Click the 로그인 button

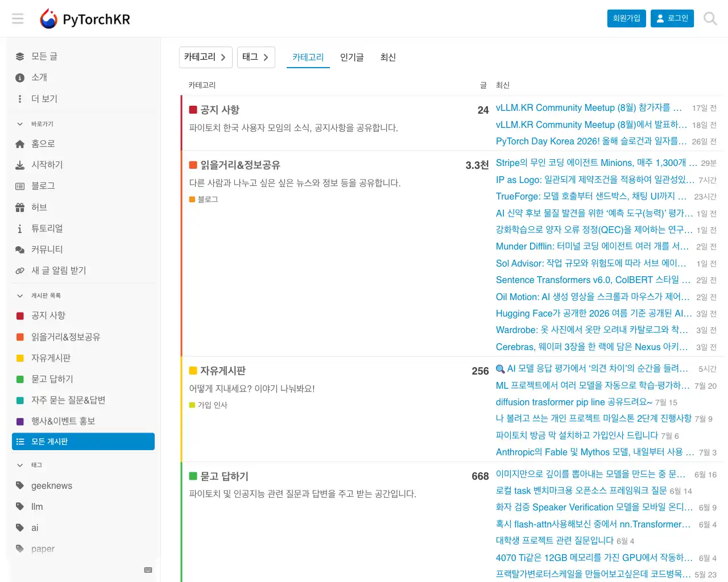tap(672, 18)
